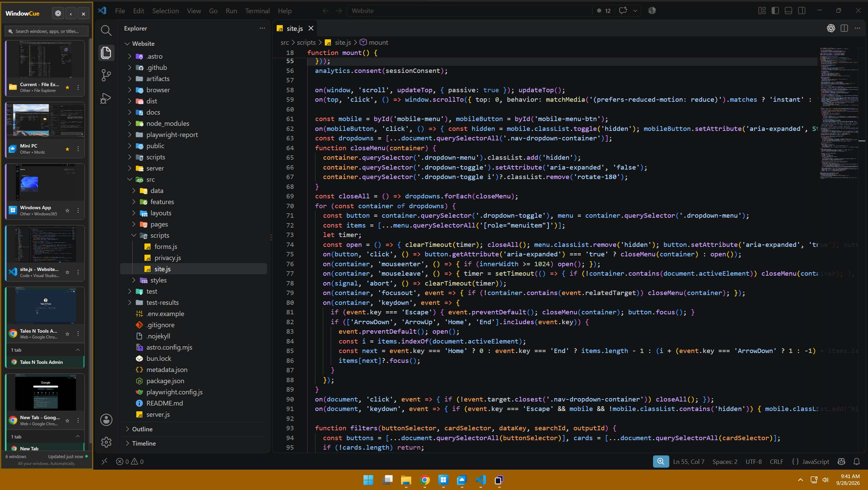The image size is (868, 490).
Task: Open WindowCue settings gear
Action: [x=58, y=14]
